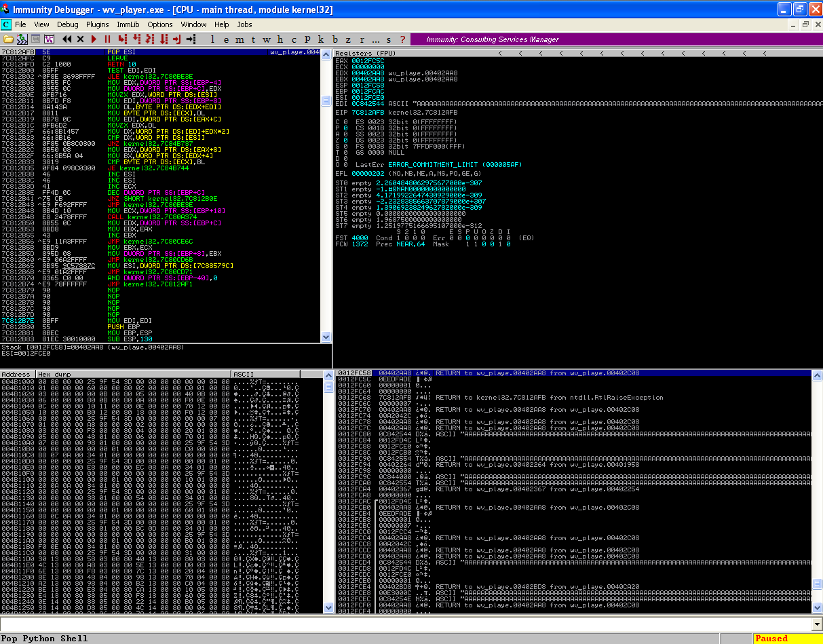Show log window with 'l' button
The image size is (823, 644).
[212, 39]
